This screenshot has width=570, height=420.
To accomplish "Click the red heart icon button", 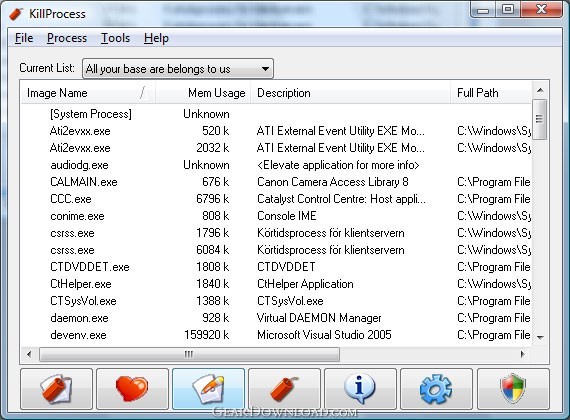I will [132, 389].
